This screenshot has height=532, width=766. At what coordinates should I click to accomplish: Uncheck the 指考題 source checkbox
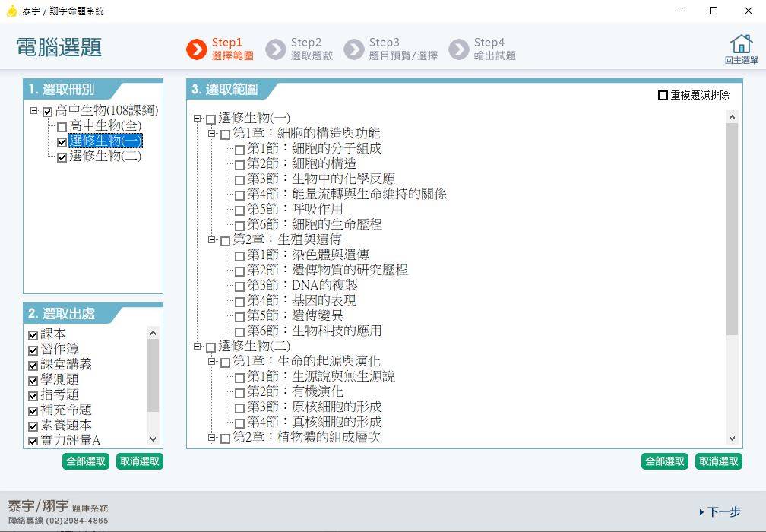(x=33, y=396)
